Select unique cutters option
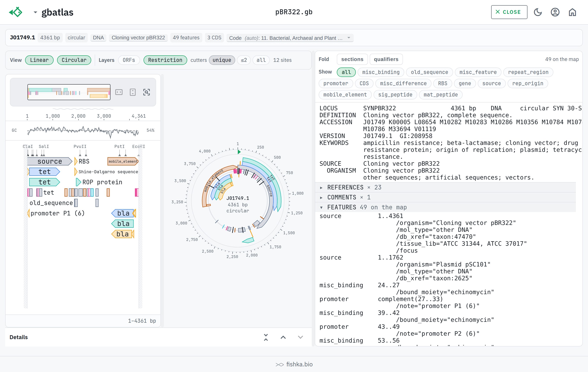Image resolution: width=588 pixels, height=372 pixels. point(222,60)
